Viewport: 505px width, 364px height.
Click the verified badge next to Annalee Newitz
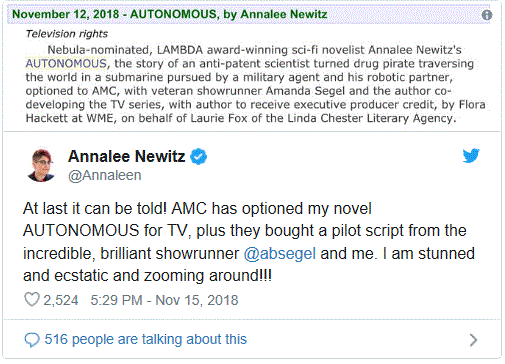(x=198, y=156)
